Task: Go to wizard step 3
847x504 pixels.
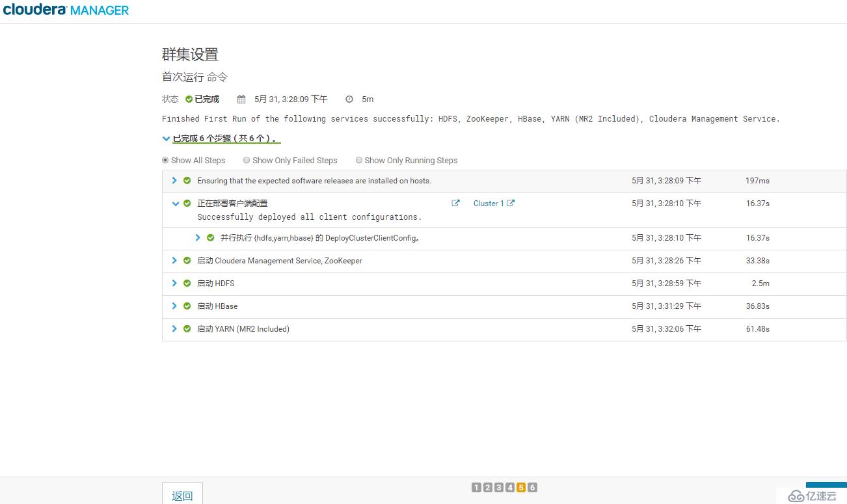Action: (x=498, y=488)
